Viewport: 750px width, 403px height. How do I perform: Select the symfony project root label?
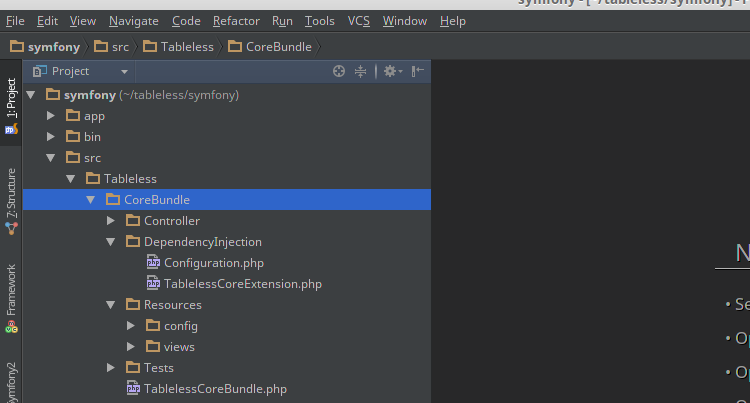(90, 95)
